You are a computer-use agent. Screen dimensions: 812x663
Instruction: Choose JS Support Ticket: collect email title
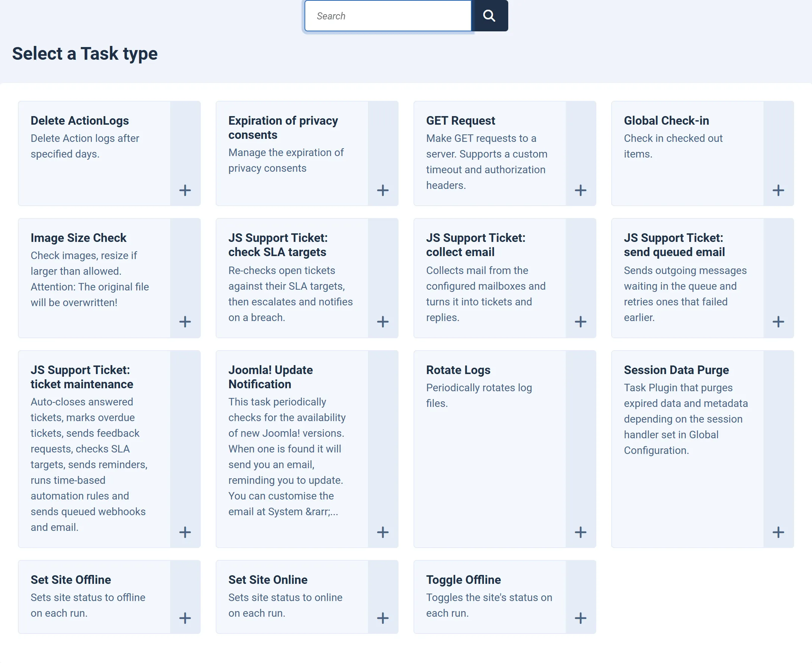pyautogui.click(x=476, y=245)
